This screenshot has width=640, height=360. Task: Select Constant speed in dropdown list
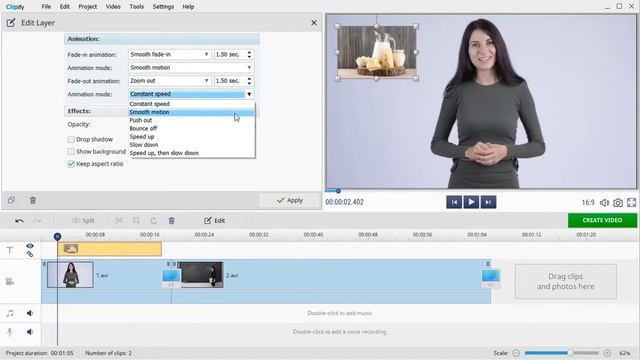(x=192, y=104)
